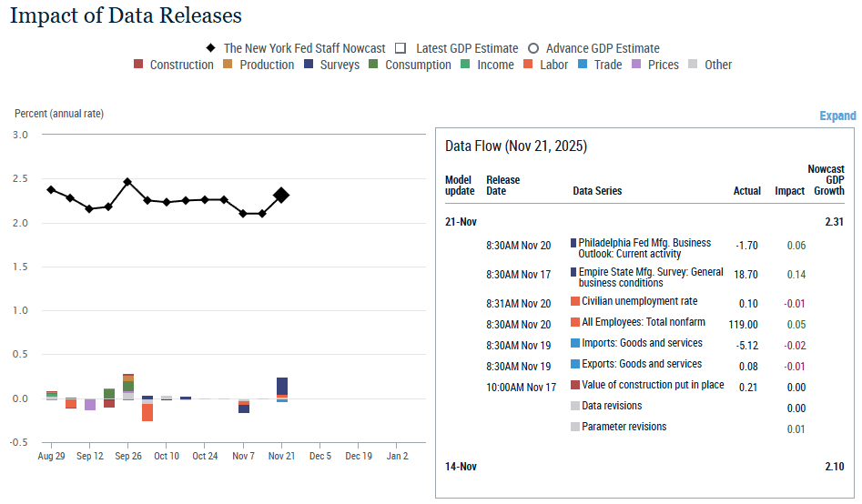Click the Income legend square icon
The image size is (862, 504).
[465, 65]
